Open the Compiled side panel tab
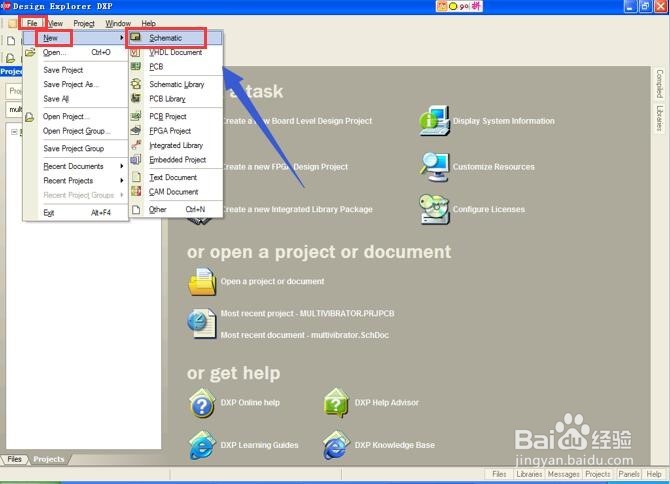Image resolution: width=670 pixels, height=484 pixels. click(x=659, y=84)
